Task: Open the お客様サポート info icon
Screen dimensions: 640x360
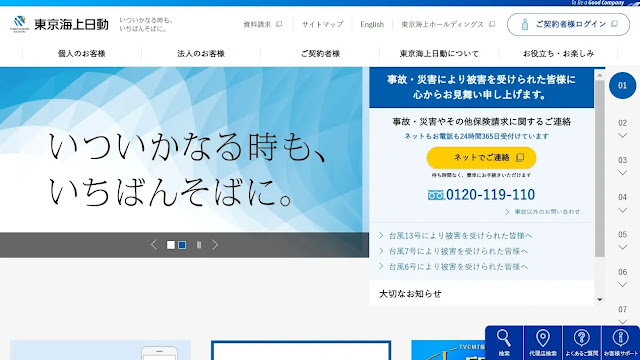Action: point(620,343)
